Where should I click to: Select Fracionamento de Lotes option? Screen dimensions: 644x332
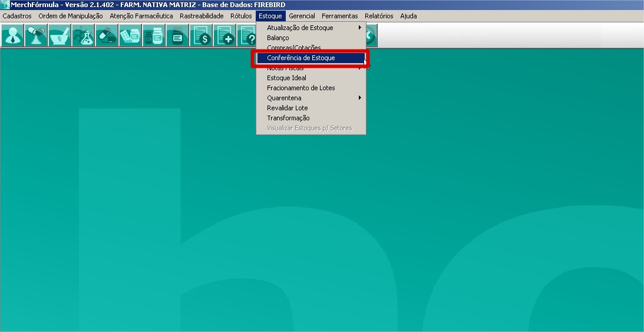[x=300, y=88]
